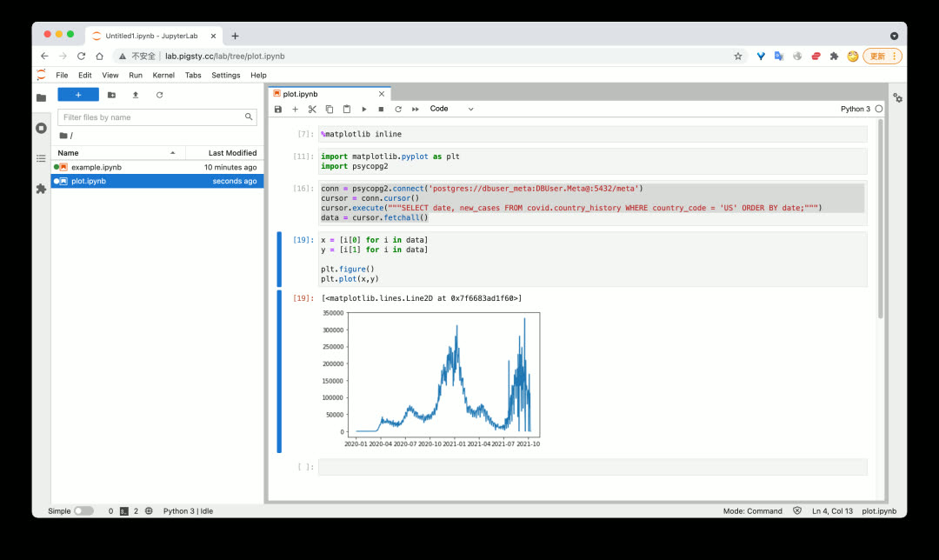Open the Extension Manager sidebar panel
The image size is (939, 560).
point(41,190)
